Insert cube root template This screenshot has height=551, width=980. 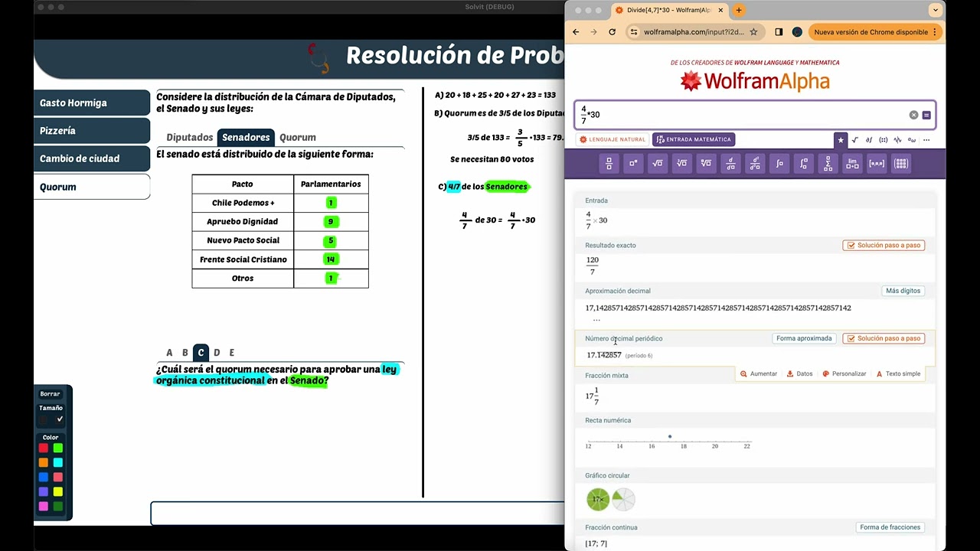point(681,163)
